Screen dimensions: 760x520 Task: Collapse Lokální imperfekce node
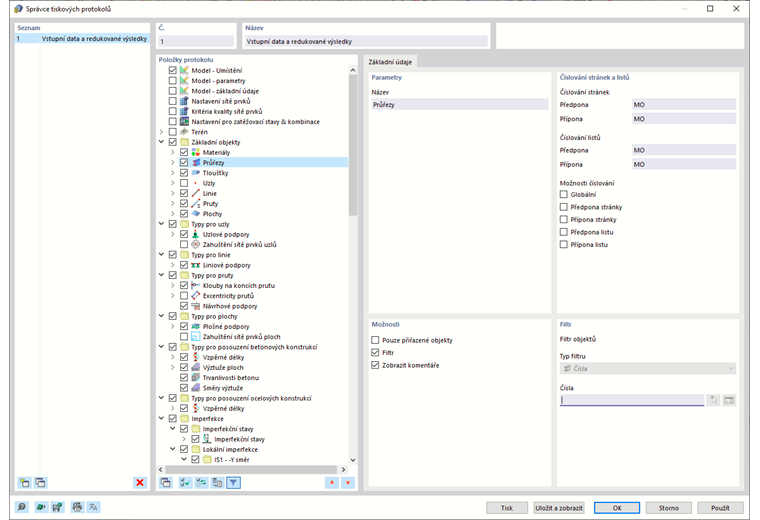[x=173, y=449]
